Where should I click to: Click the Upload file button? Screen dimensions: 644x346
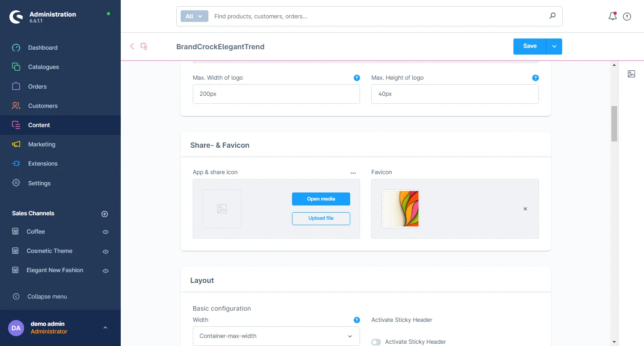pyautogui.click(x=321, y=218)
